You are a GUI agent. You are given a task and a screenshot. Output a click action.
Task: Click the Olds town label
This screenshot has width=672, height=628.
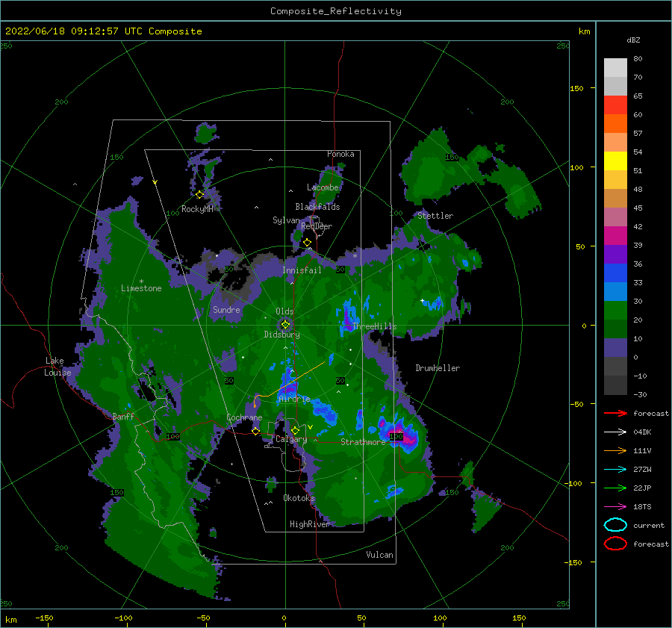coord(284,311)
